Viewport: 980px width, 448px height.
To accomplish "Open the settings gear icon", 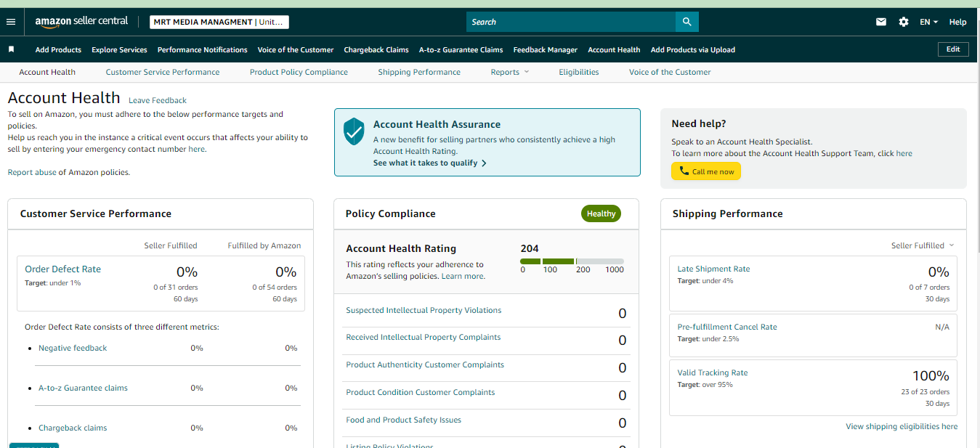I will click(904, 22).
